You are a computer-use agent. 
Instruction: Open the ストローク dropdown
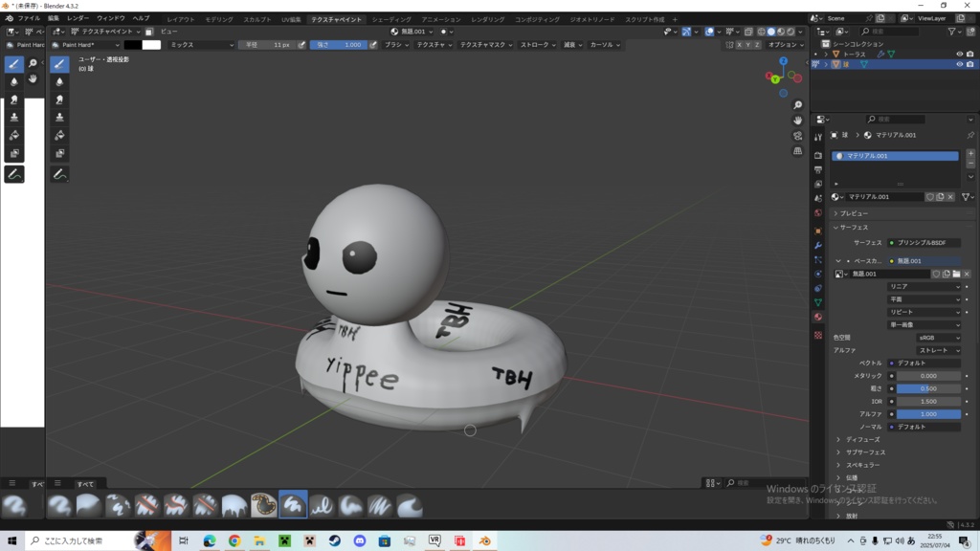[x=538, y=45]
